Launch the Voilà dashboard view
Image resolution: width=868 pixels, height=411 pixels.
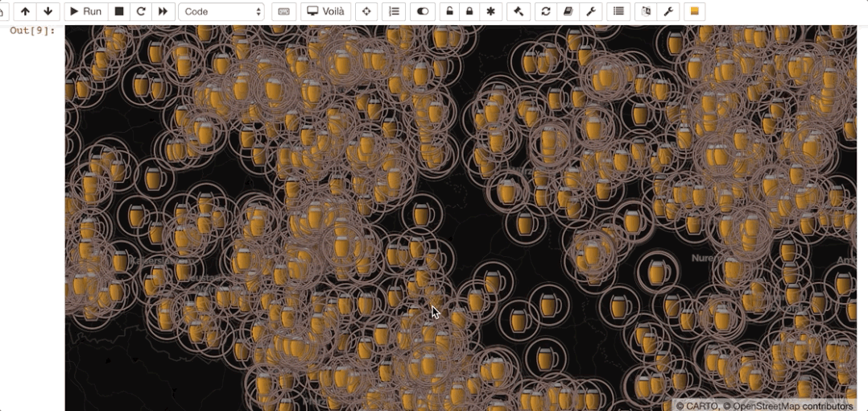[325, 11]
